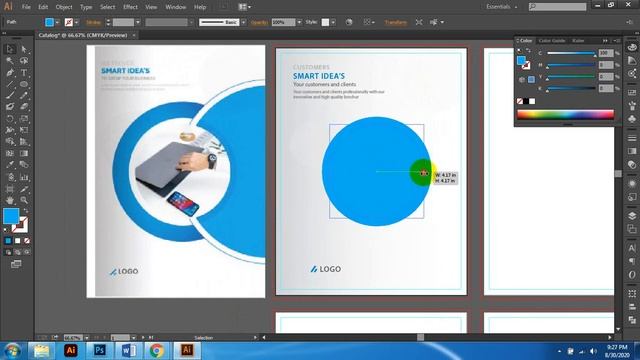The width and height of the screenshot is (640, 360).
Task: Open the Symbols panel club icon
Action: 632,119
